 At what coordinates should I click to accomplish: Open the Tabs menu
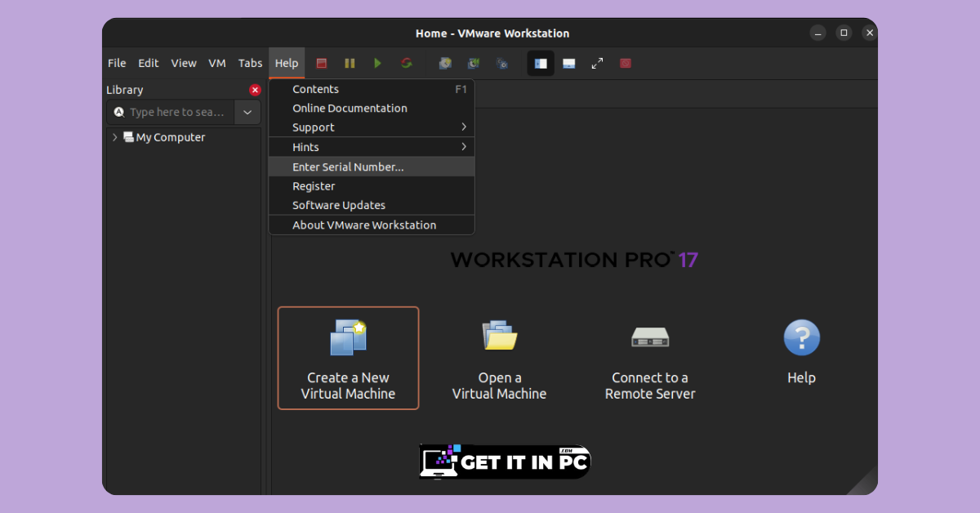pyautogui.click(x=251, y=63)
